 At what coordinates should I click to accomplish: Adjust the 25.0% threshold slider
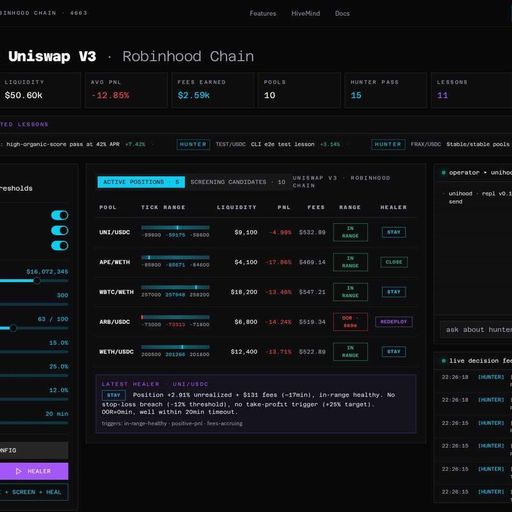pyautogui.click(x=33, y=375)
